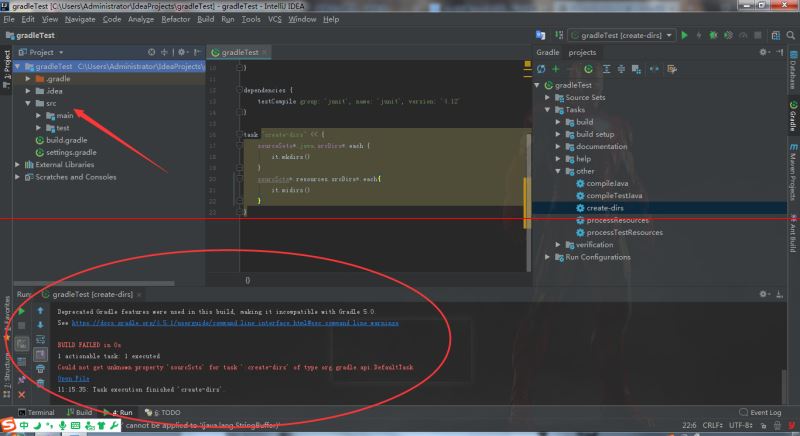Close the Run panel with red X
Screen dimensions: 800x436
pos(21,395)
